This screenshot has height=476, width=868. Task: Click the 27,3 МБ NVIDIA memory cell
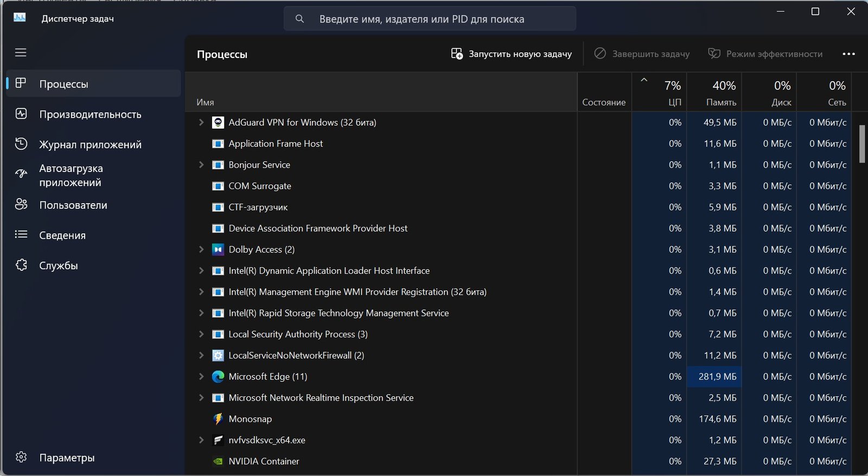point(714,461)
